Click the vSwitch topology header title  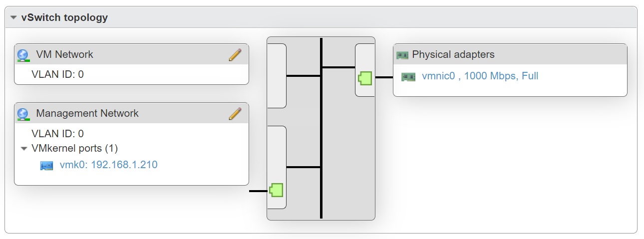pos(64,18)
